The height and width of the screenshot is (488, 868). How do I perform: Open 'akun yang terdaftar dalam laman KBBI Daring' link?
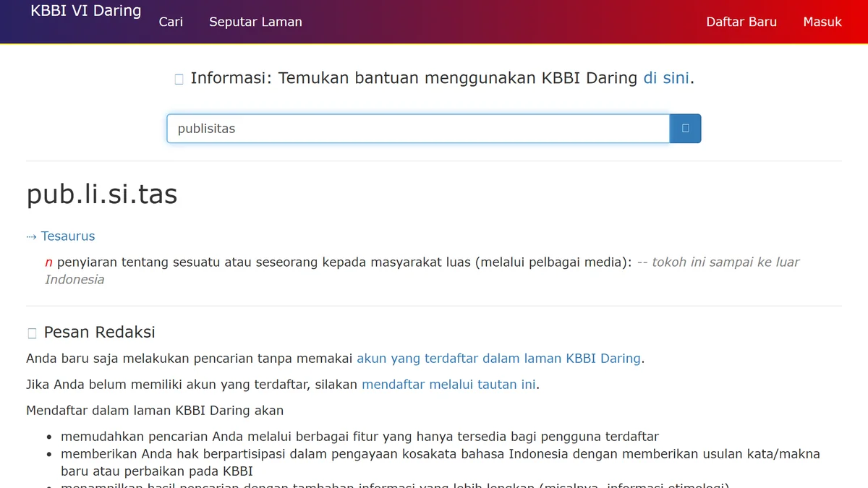[x=498, y=358]
